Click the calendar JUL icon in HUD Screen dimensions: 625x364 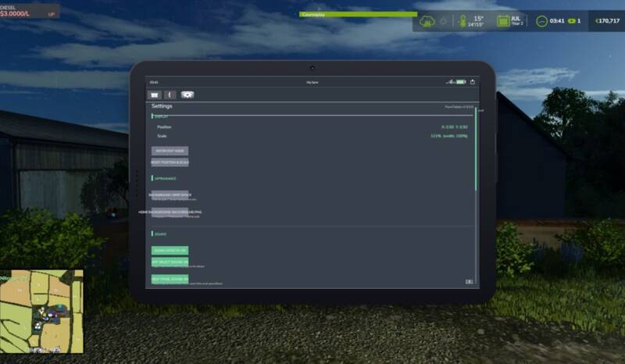pos(503,21)
